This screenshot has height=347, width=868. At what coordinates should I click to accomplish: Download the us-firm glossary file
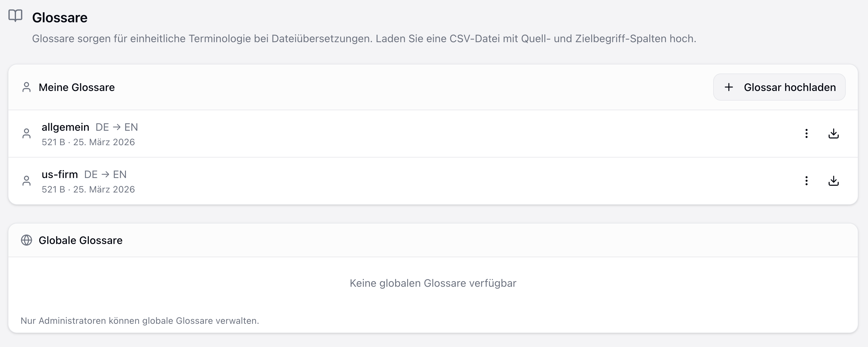coord(834,181)
